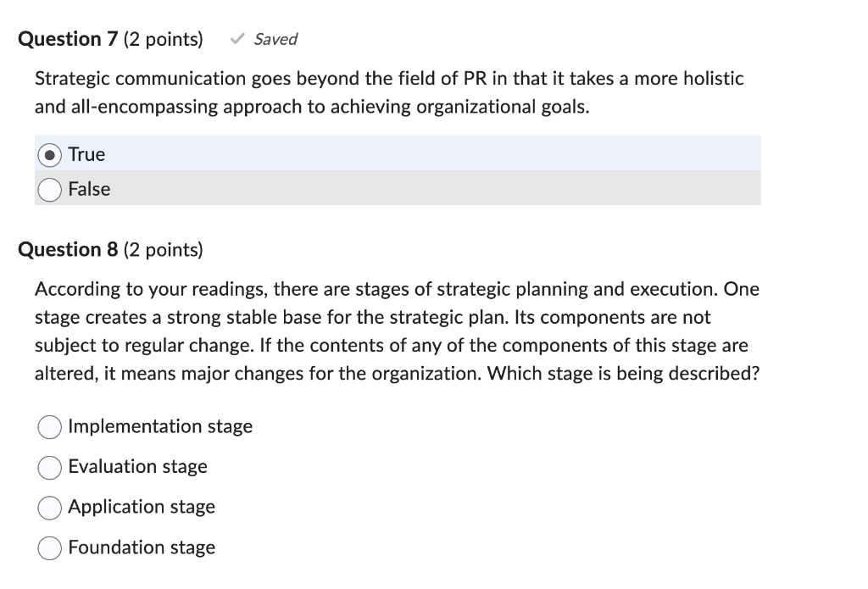Image resolution: width=868 pixels, height=589 pixels.
Task: Click the Question 7 points value
Action: [162, 38]
